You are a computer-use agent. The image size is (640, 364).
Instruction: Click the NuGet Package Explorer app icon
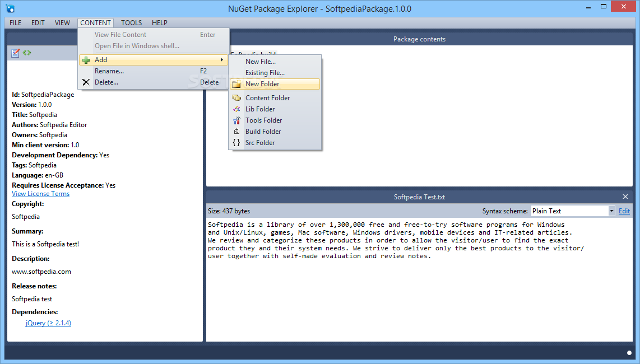(10, 8)
